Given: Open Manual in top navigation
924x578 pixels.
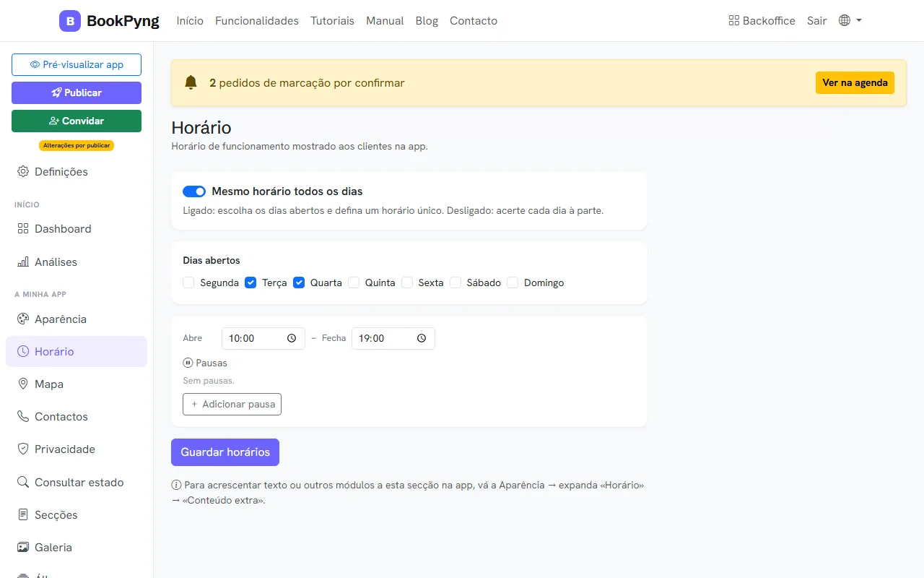Looking at the screenshot, I should pyautogui.click(x=385, y=21).
